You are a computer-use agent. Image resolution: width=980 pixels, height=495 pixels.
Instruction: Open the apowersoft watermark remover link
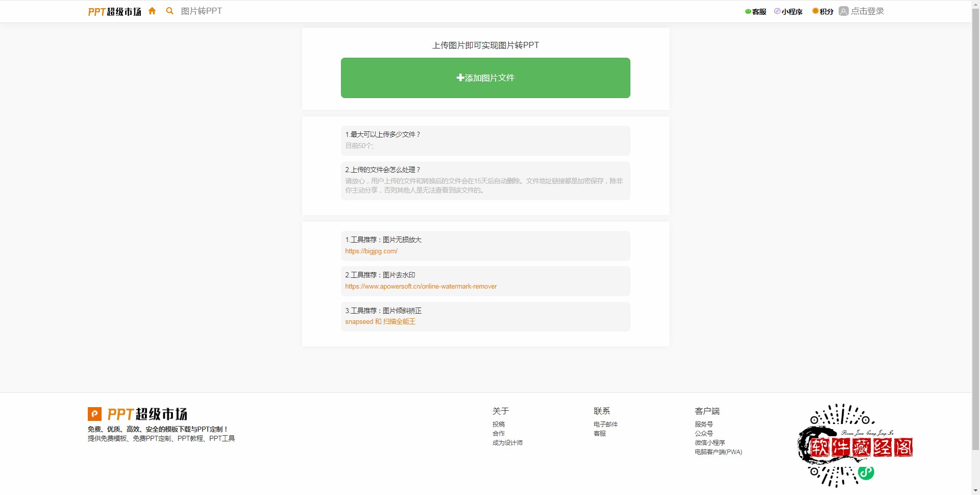[421, 286]
